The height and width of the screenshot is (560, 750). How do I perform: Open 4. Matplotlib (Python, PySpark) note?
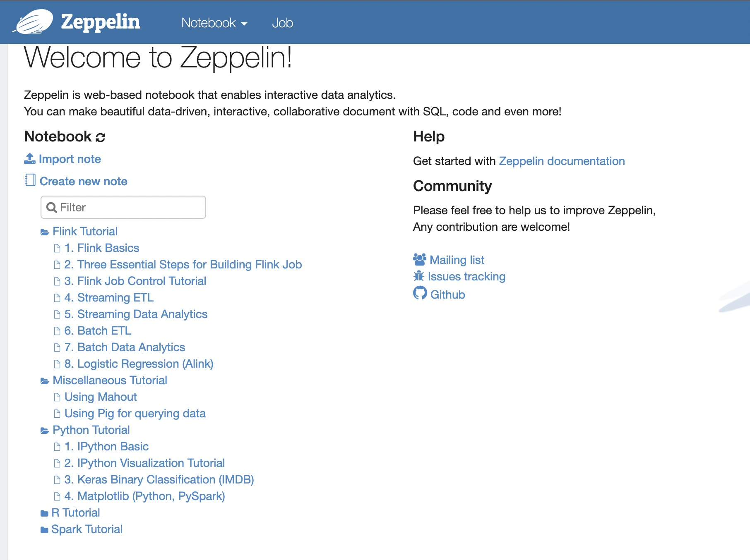click(144, 496)
